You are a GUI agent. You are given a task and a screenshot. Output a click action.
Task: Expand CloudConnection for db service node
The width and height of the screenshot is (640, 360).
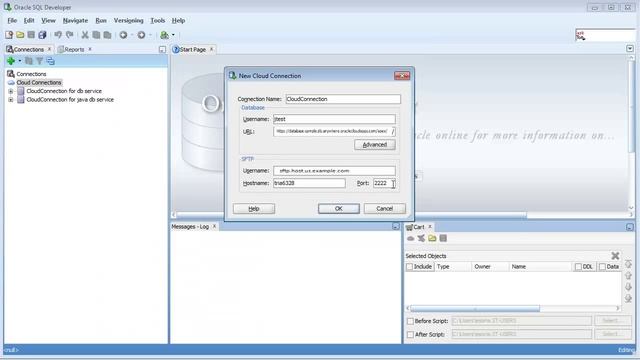11,91
